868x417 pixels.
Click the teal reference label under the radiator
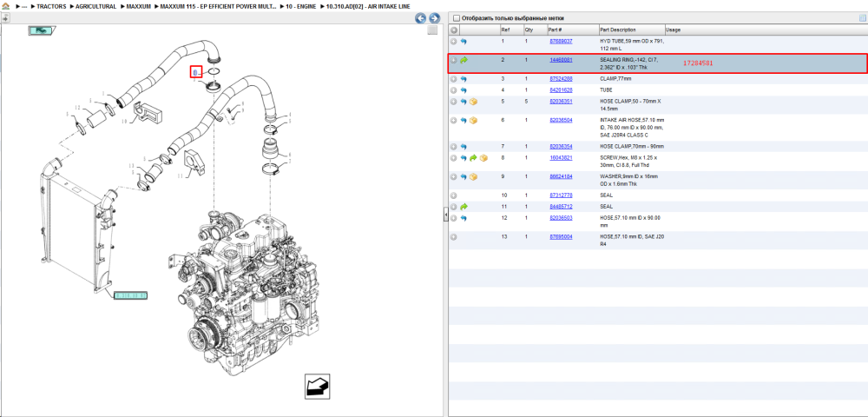coord(131,295)
